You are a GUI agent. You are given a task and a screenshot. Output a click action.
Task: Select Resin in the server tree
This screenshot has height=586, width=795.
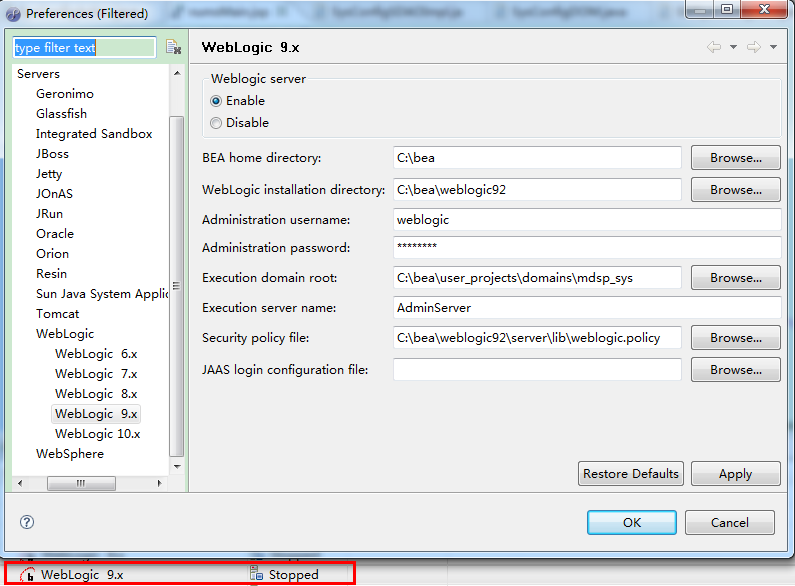[x=51, y=274]
